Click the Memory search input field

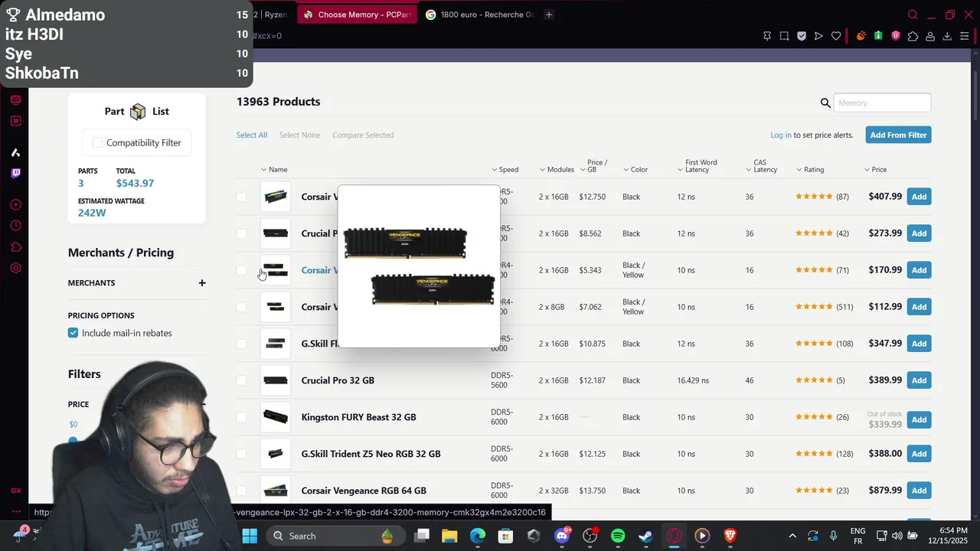coord(882,103)
